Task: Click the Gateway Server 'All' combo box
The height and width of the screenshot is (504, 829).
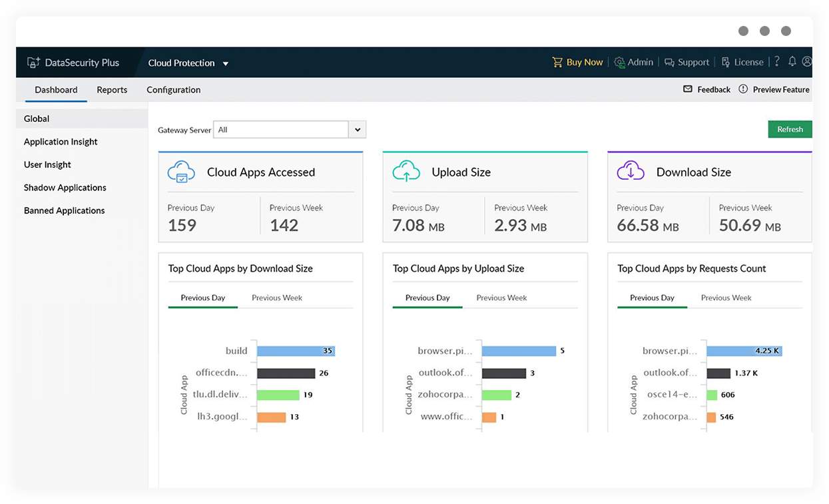Action: tap(280, 130)
